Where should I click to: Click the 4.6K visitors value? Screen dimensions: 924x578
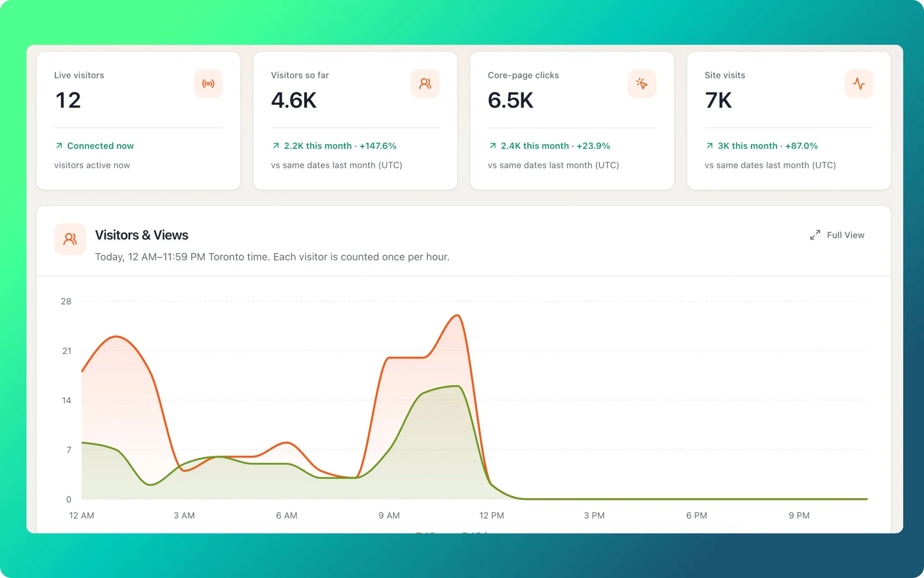[294, 100]
